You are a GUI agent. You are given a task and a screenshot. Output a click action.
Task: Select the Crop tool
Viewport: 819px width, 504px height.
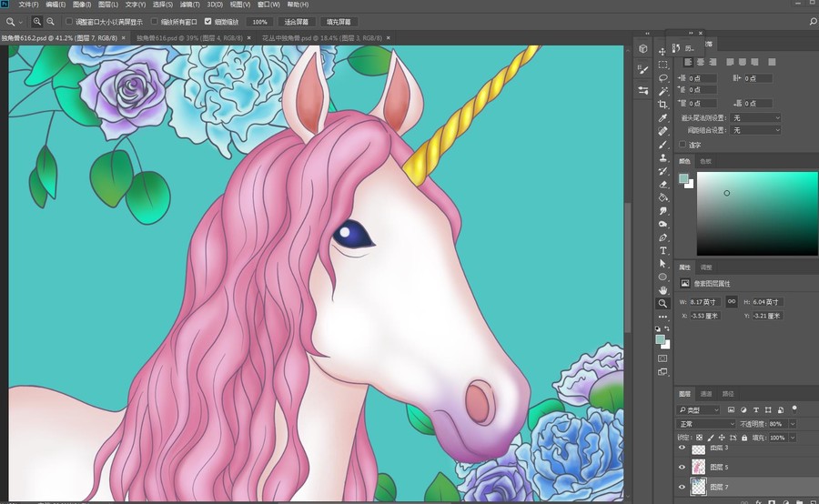[x=662, y=105]
